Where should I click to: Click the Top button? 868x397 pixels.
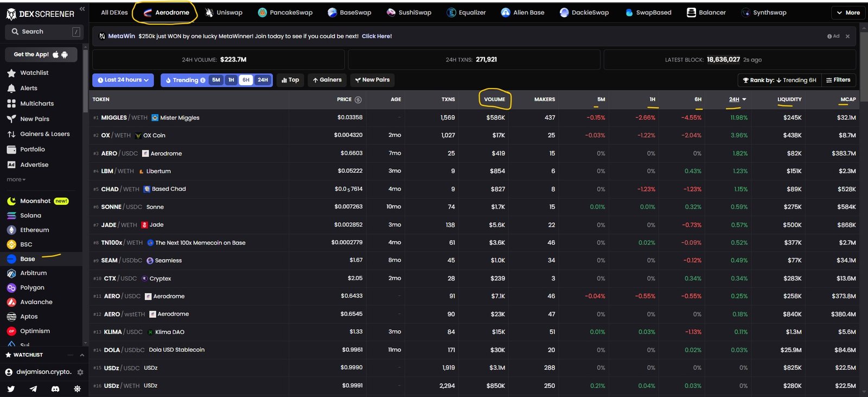click(290, 80)
